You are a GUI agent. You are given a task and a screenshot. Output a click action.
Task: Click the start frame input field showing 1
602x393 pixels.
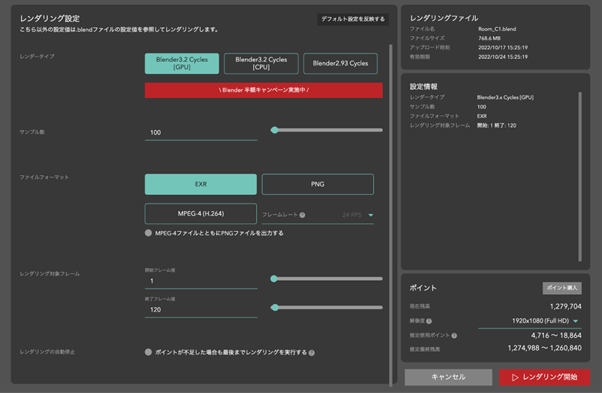coord(201,281)
